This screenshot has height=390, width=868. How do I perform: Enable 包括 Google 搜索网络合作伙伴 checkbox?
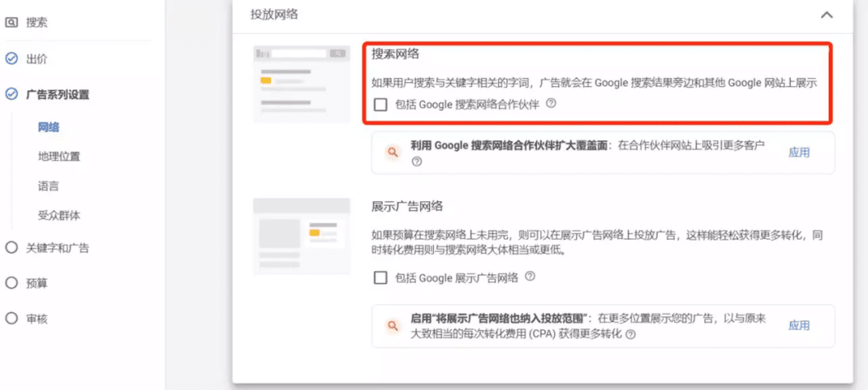point(381,105)
